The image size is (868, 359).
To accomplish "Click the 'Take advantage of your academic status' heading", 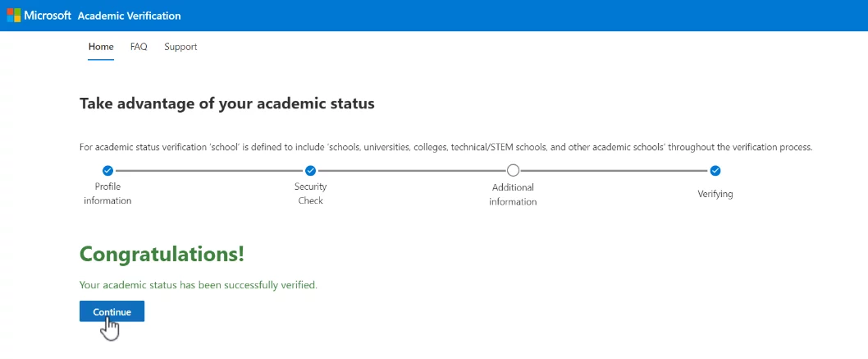I will [x=226, y=104].
